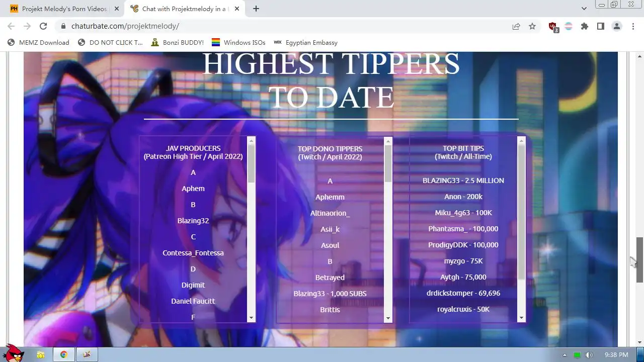Click the page scrollbar down arrow
This screenshot has width=644, height=362.
point(639,342)
